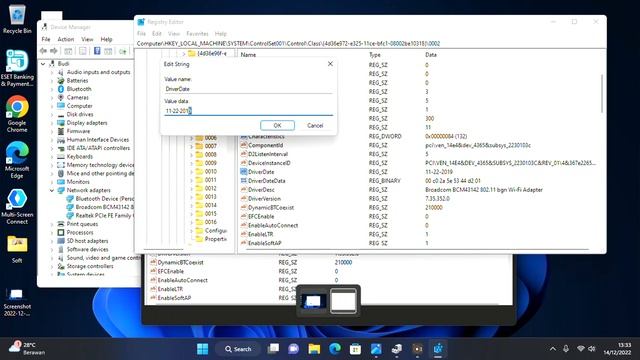
Task: Open the weather widget on taskbar
Action: [x=27, y=349]
